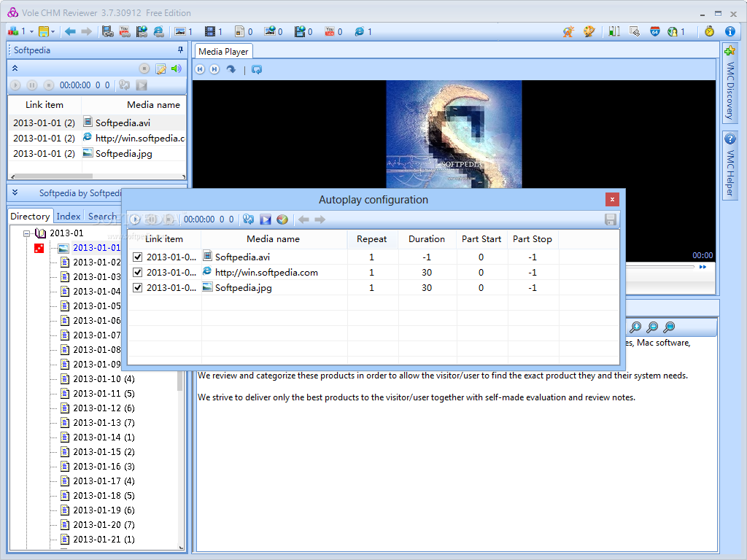Uncheck the Softpedia.avi row checkbox

pyautogui.click(x=138, y=257)
